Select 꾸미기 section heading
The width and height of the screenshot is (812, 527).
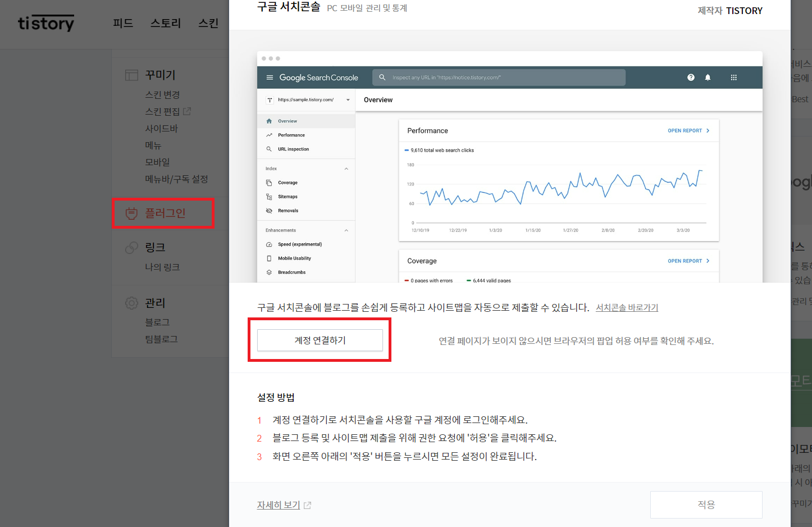tap(160, 75)
